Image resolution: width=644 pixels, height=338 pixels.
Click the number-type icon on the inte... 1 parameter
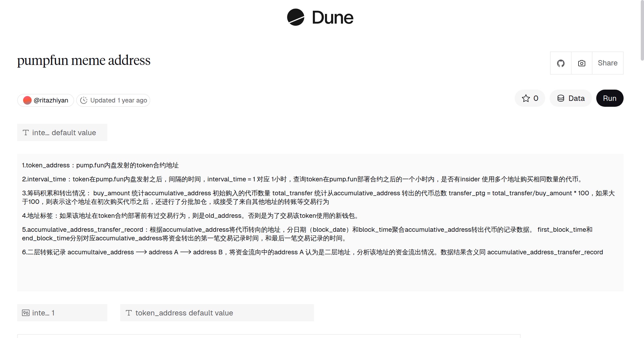(x=26, y=313)
